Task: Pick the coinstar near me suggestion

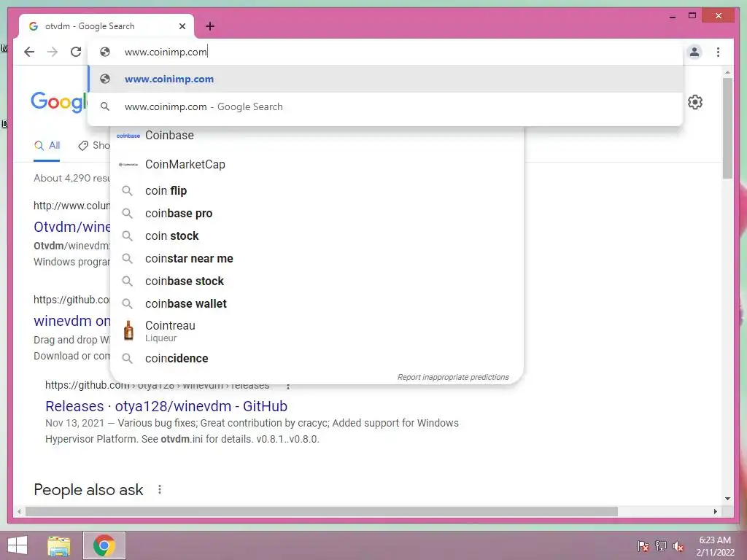Action: tap(317, 259)
